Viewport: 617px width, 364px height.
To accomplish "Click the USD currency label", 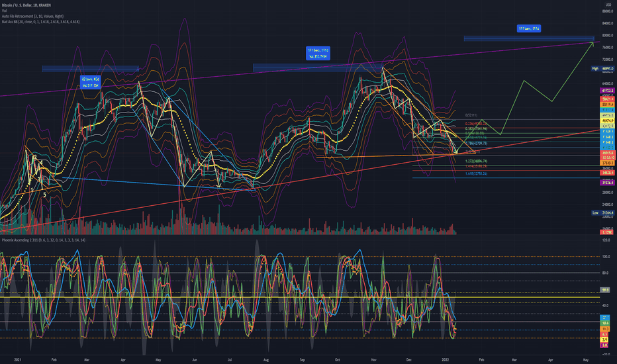I will [608, 5].
